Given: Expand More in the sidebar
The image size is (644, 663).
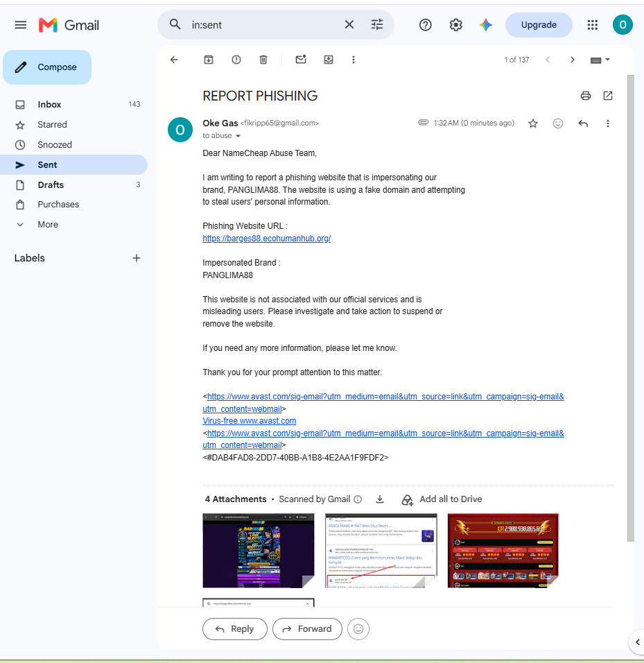Looking at the screenshot, I should point(74,225).
